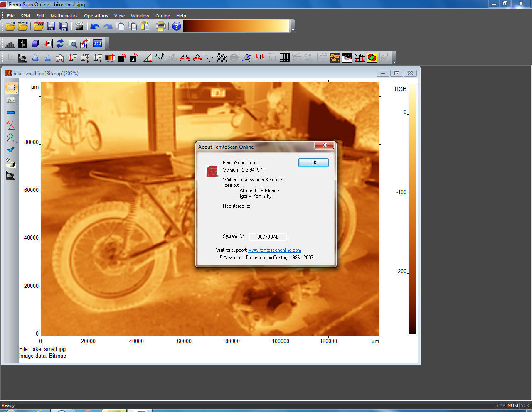
Task: Print using the printer icon
Action: (x=161, y=27)
